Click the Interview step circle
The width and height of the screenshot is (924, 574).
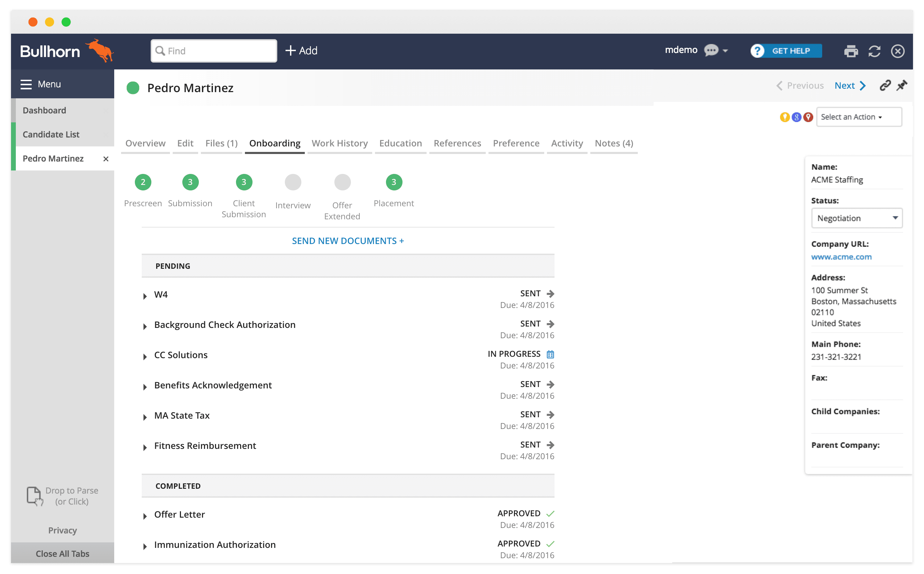click(x=293, y=182)
